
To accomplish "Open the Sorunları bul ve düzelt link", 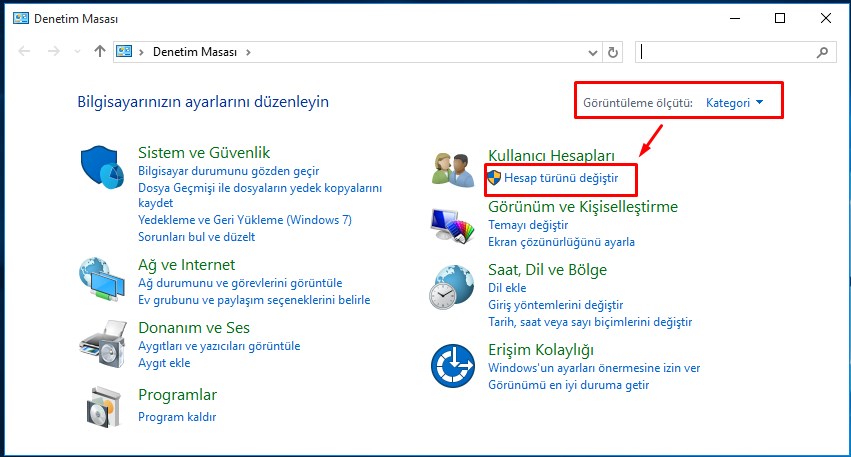I will [x=196, y=237].
